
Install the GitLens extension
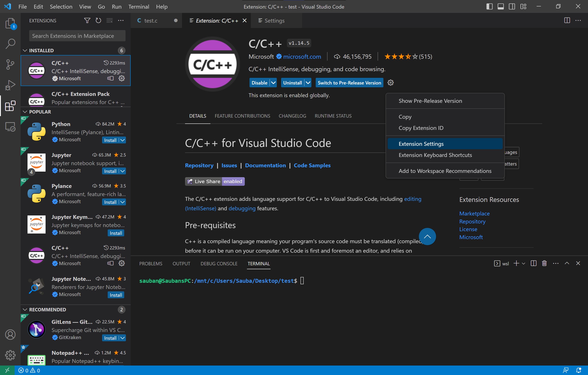[x=110, y=338]
